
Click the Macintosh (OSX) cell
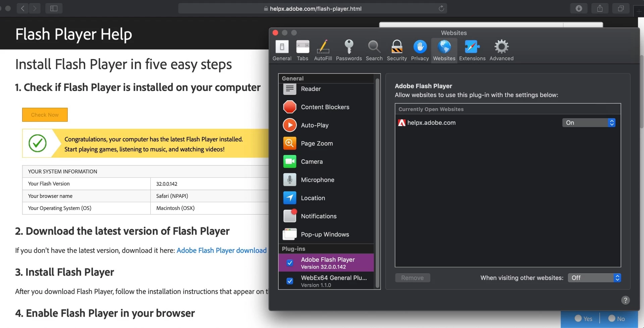coord(175,208)
